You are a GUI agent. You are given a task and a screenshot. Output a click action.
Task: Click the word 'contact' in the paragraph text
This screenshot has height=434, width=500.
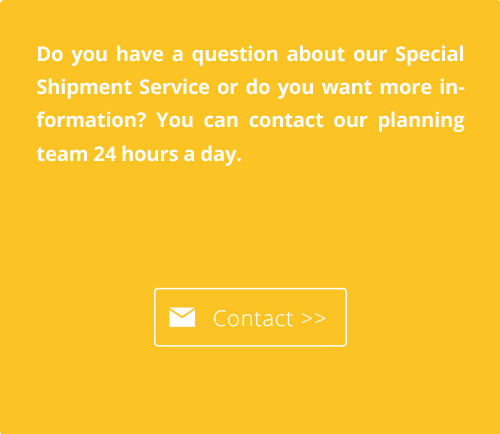coord(286,121)
